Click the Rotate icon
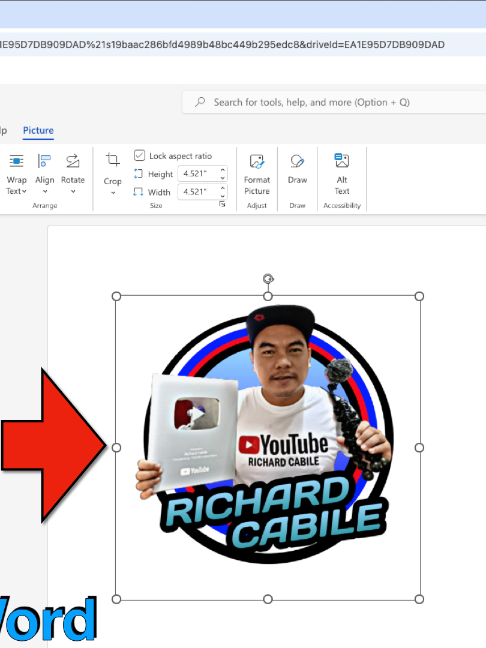Viewport: 486px width, 648px height. pos(73,160)
